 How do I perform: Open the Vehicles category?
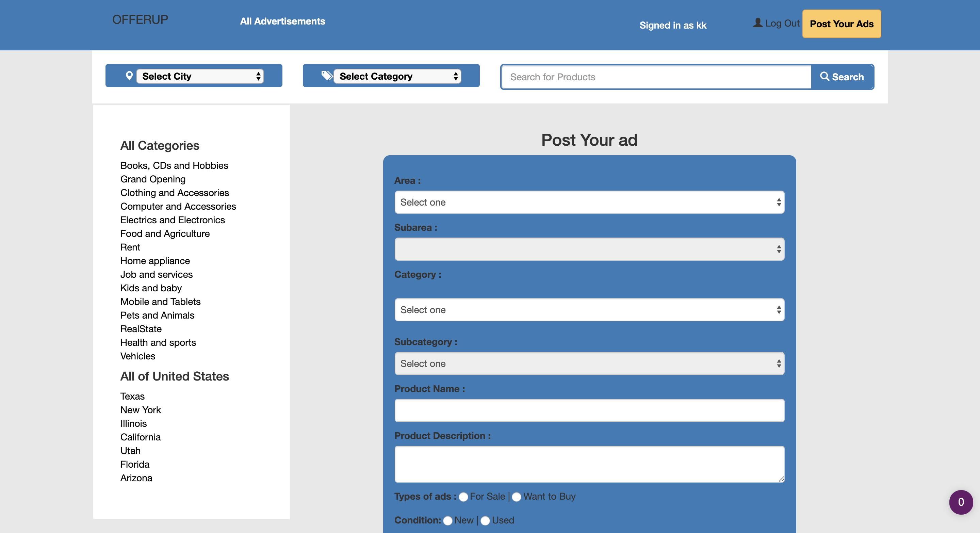[x=138, y=356]
